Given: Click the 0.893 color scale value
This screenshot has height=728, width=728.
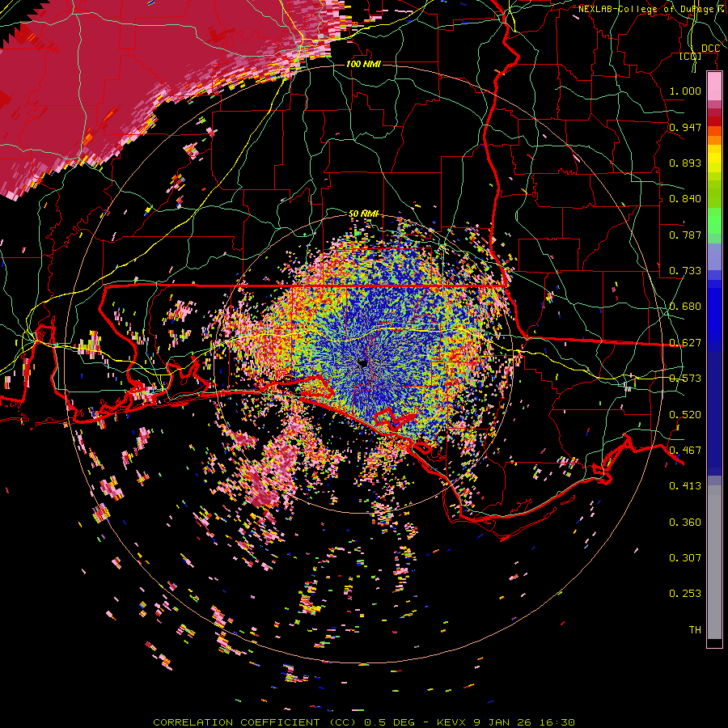Looking at the screenshot, I should [x=685, y=163].
